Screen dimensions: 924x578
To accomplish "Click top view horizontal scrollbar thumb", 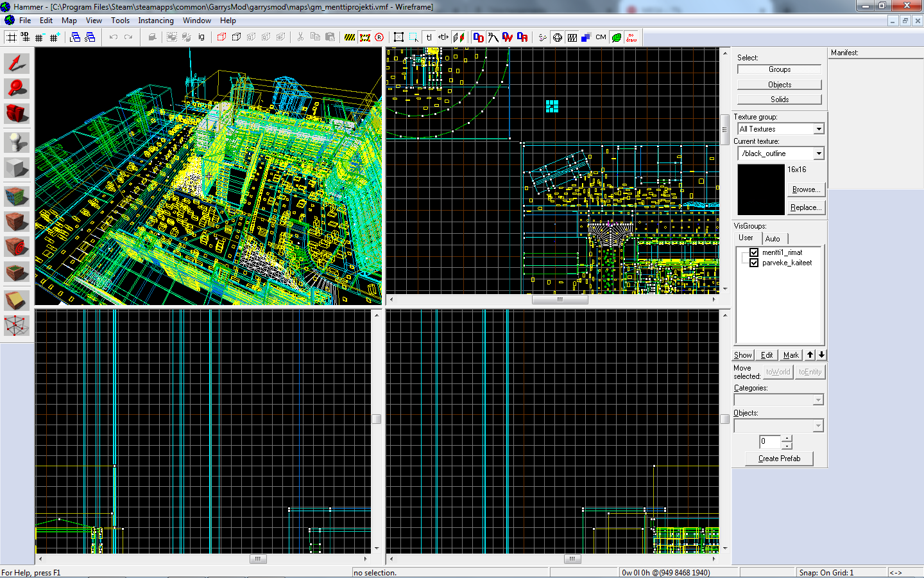I will pyautogui.click(x=560, y=299).
